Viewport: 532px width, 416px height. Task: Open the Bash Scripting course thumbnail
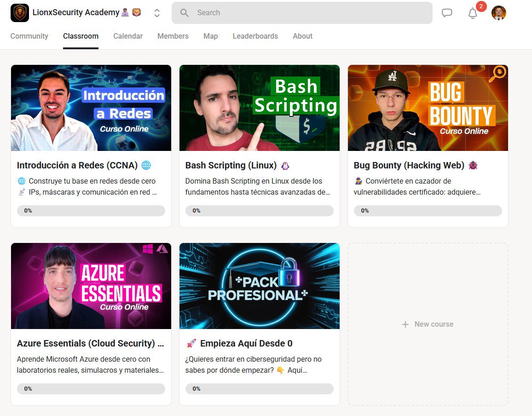point(260,108)
